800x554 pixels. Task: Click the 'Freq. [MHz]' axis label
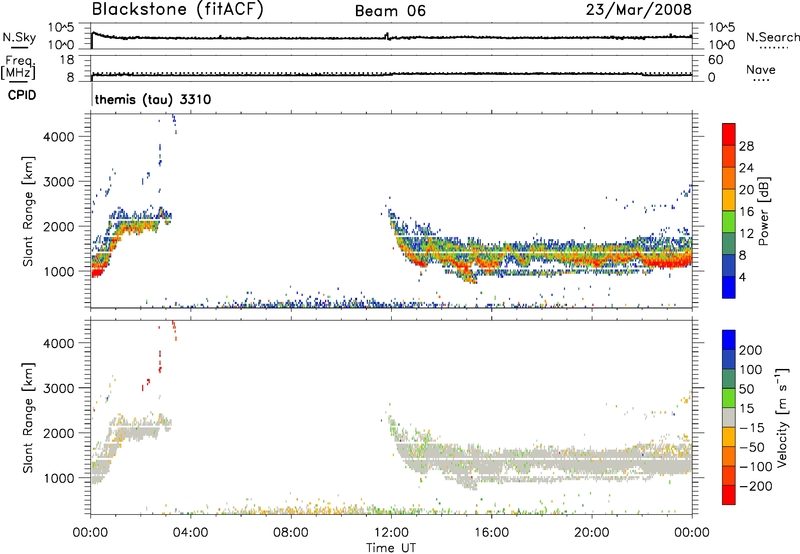(x=18, y=67)
